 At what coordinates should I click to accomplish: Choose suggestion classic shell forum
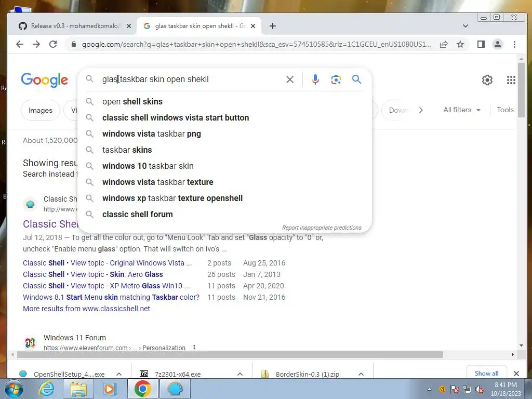coord(224,215)
